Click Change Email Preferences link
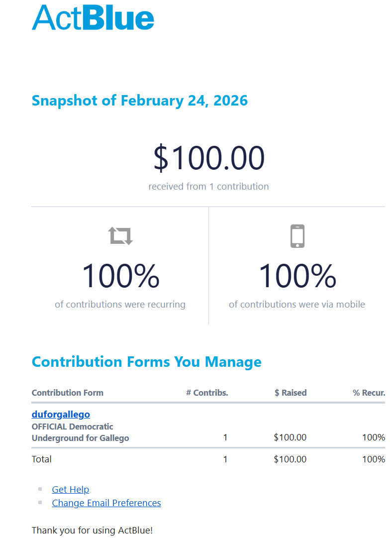Viewport: 392px width, 539px height. click(x=106, y=503)
